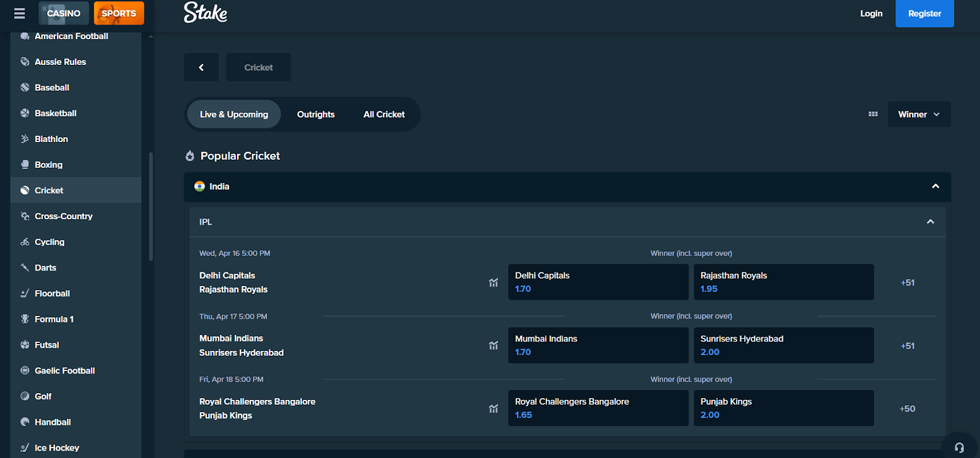
Task: Select the Basketball icon in sidebar
Action: (x=24, y=113)
